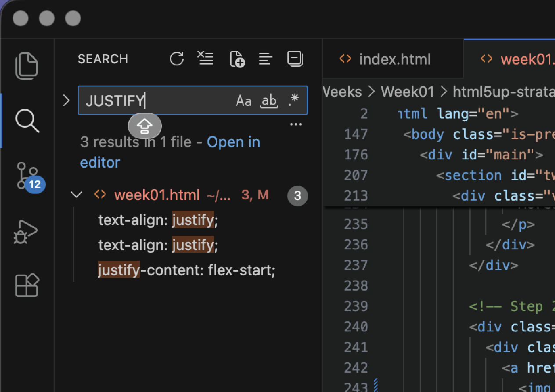Toggle search details ellipsis
This screenshot has height=392, width=555.
296,125
